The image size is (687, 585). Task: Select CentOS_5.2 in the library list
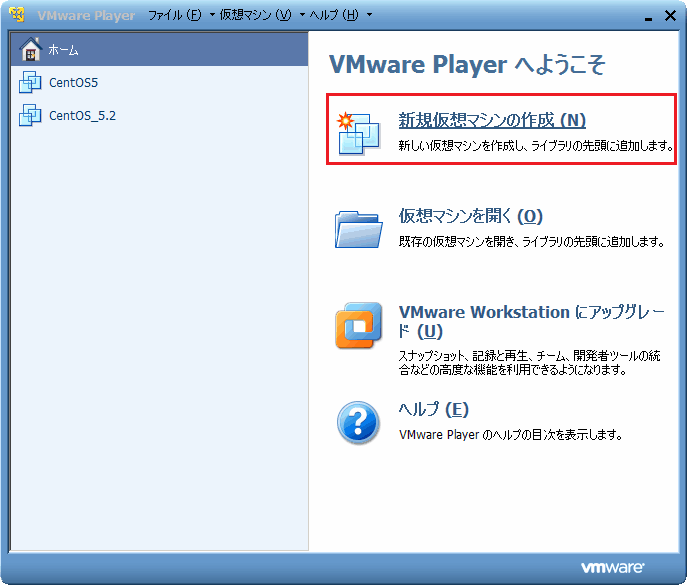[x=159, y=115]
